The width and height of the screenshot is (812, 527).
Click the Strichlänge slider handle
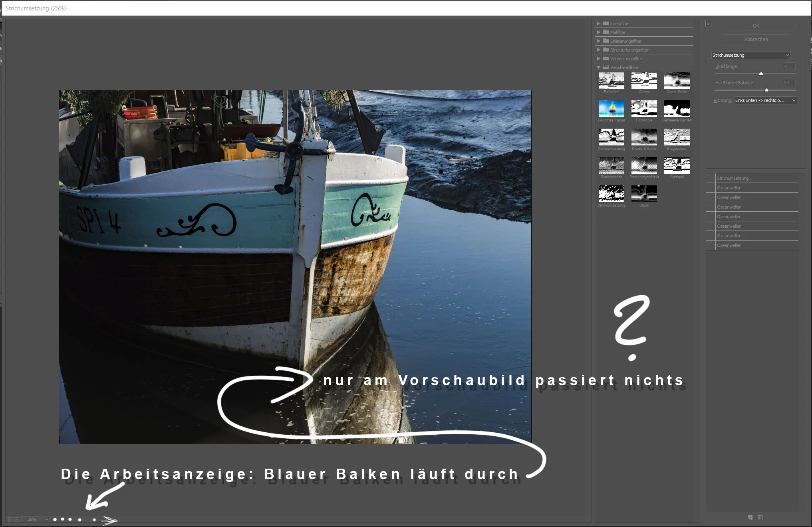[761, 74]
